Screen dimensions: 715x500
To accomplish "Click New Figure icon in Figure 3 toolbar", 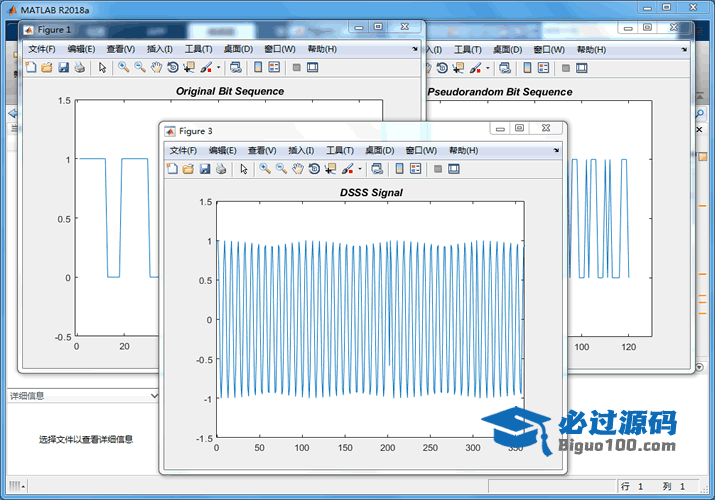I will click(171, 169).
